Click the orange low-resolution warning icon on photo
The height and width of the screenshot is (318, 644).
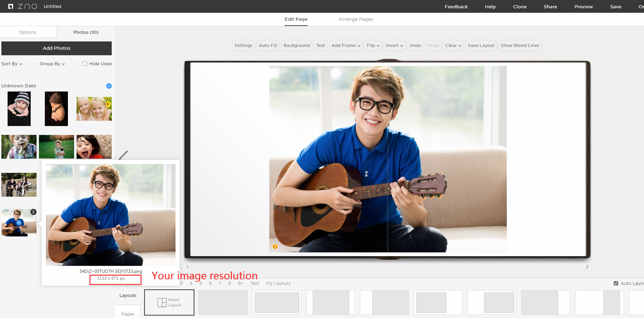275,247
